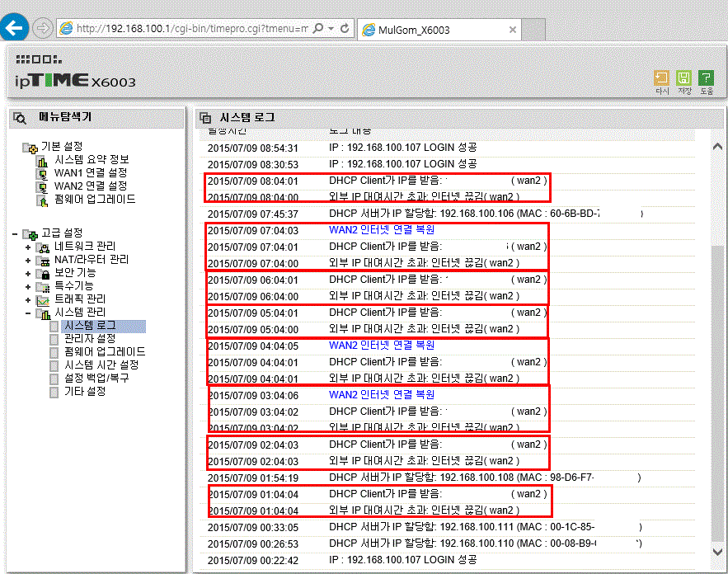Click the browser Back arrow button
Viewport: 728px width, 574px height.
tap(14, 28)
